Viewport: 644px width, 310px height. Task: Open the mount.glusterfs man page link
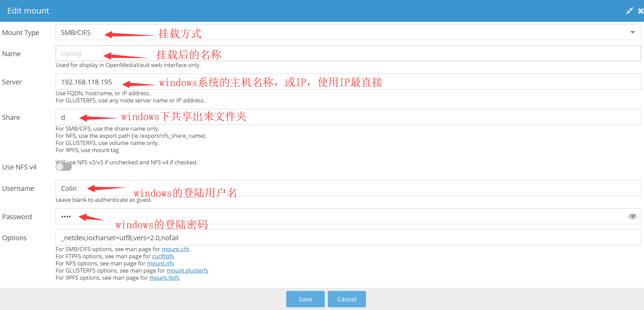[187, 271]
